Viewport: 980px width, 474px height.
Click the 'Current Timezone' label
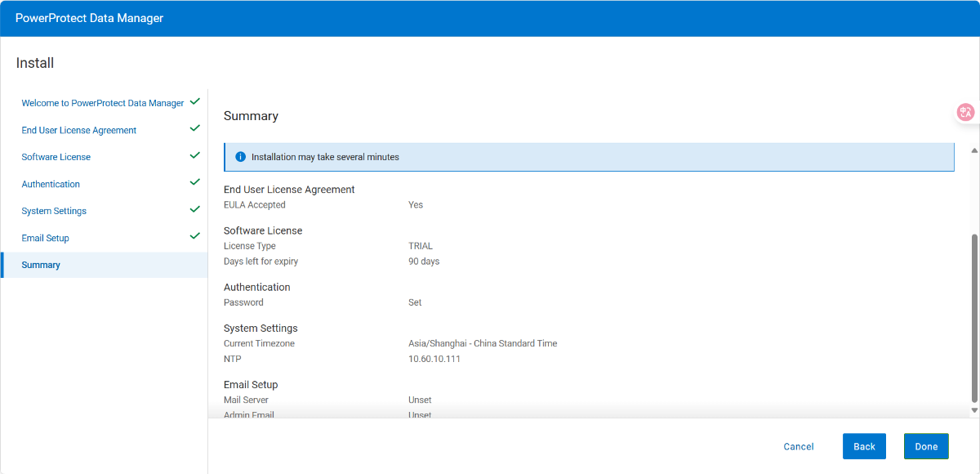[x=259, y=343]
